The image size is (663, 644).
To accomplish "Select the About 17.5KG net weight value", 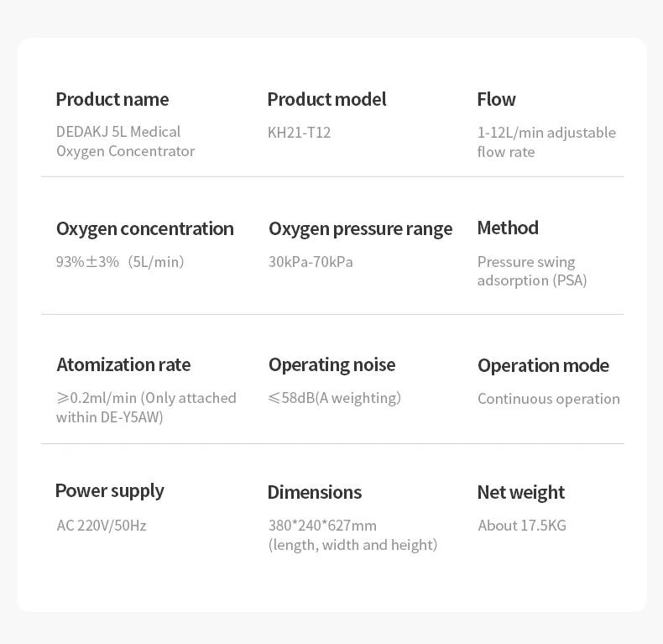I will pyautogui.click(x=522, y=526).
